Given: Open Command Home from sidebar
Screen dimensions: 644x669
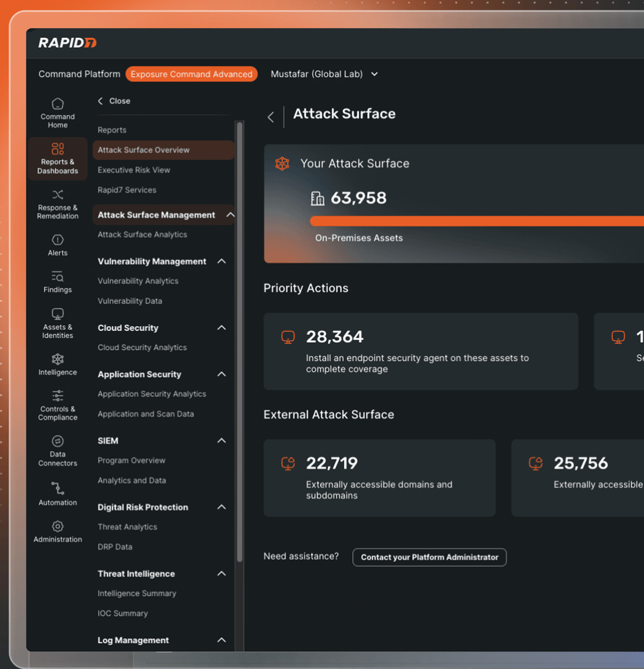Looking at the screenshot, I should coord(58,113).
